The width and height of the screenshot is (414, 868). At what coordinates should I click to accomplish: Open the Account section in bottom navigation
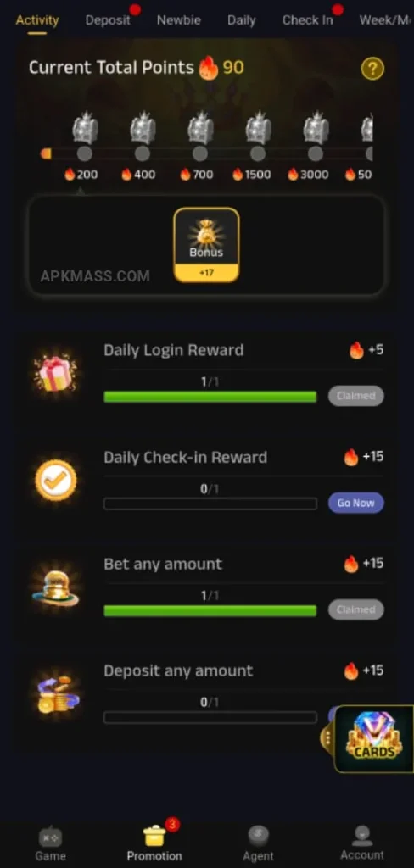362,843
